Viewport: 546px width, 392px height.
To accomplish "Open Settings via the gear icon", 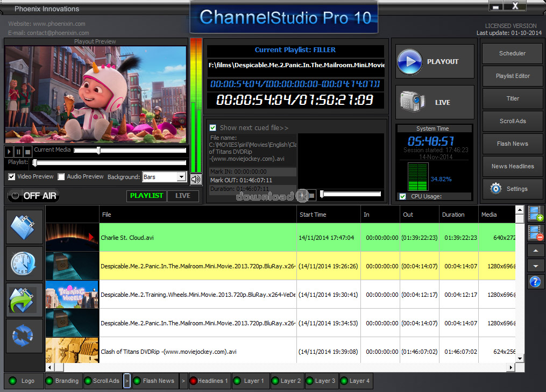I will point(496,188).
